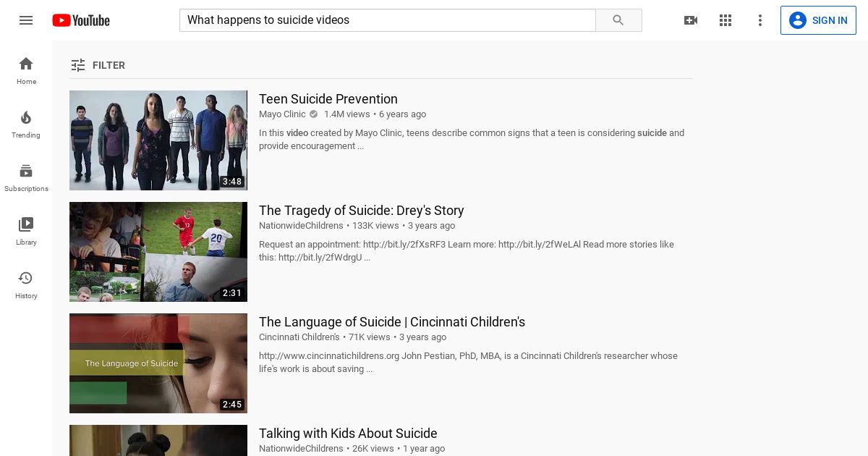Image resolution: width=868 pixels, height=456 pixels.
Task: Click the 3:48 duration badge
Action: pyautogui.click(x=232, y=182)
